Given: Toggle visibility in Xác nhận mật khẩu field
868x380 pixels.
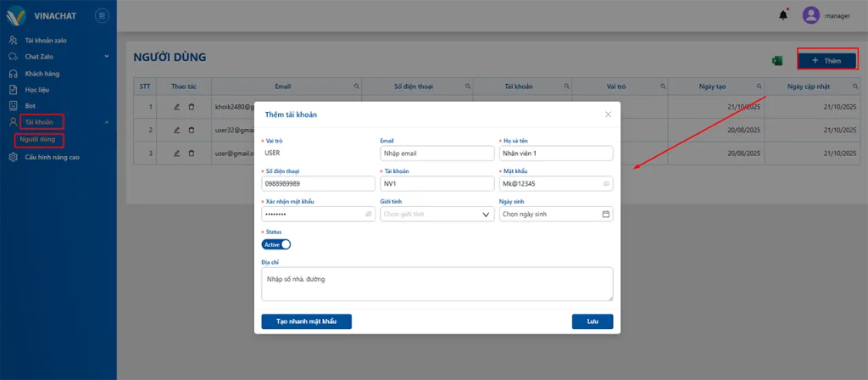Looking at the screenshot, I should [x=369, y=215].
